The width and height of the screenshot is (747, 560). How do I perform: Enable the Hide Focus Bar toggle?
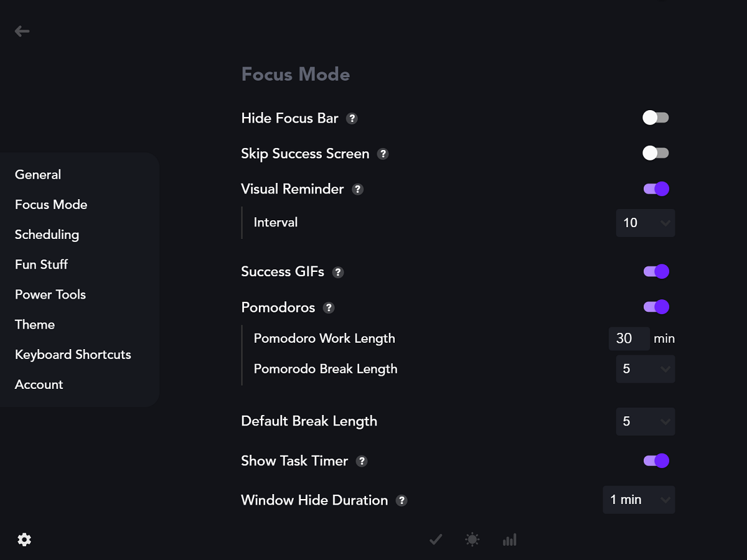[x=656, y=118]
